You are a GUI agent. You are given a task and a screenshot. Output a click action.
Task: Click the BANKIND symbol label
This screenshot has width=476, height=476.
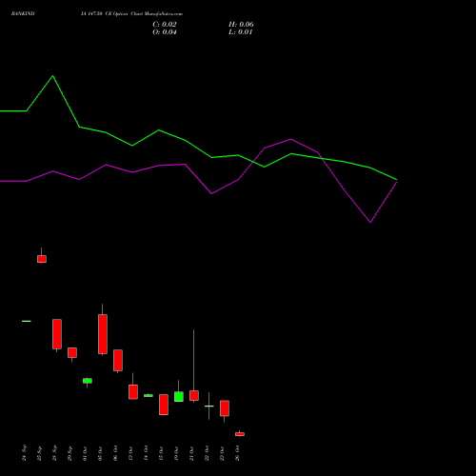click(23, 13)
